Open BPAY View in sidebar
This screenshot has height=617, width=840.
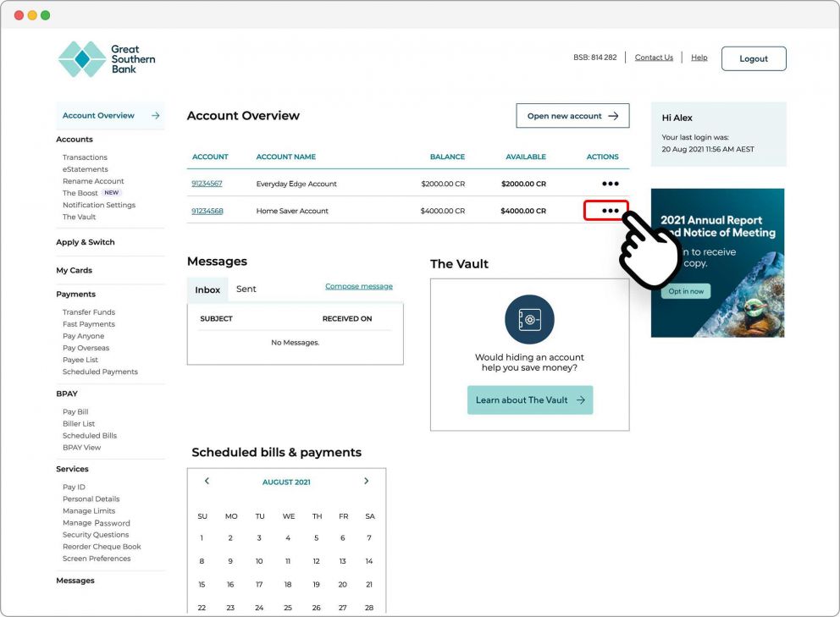pos(81,448)
